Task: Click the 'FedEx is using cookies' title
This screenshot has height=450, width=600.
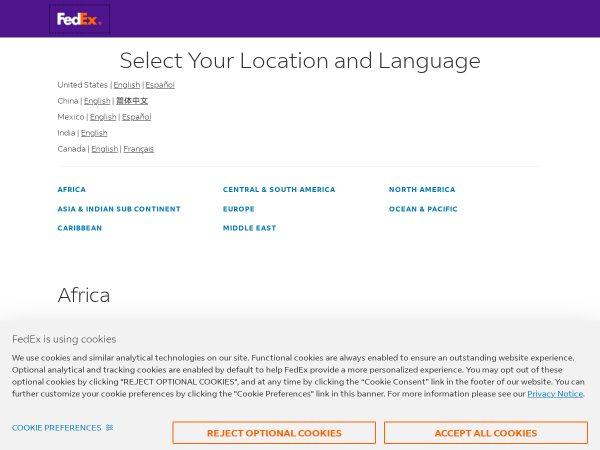Action: [64, 339]
